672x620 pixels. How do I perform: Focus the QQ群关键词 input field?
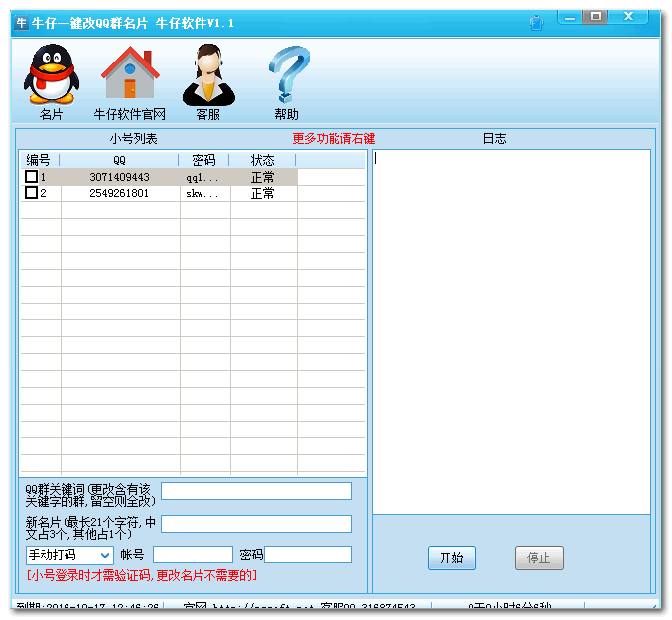[257, 491]
